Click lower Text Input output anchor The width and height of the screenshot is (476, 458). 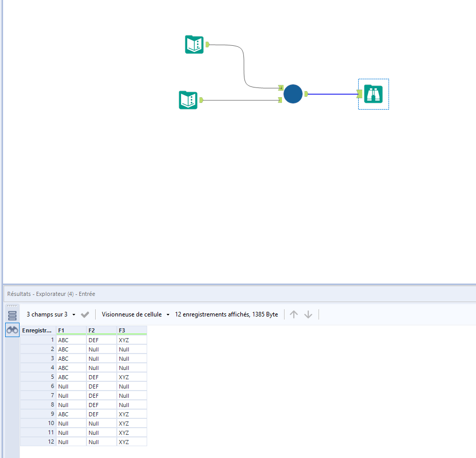(x=201, y=100)
